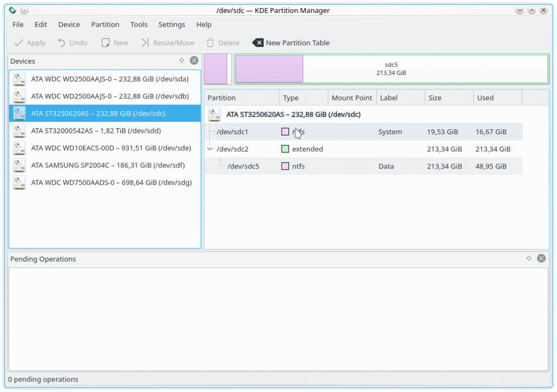The image size is (557, 392).
Task: Click the New Partition Table icon
Action: pyautogui.click(x=258, y=43)
